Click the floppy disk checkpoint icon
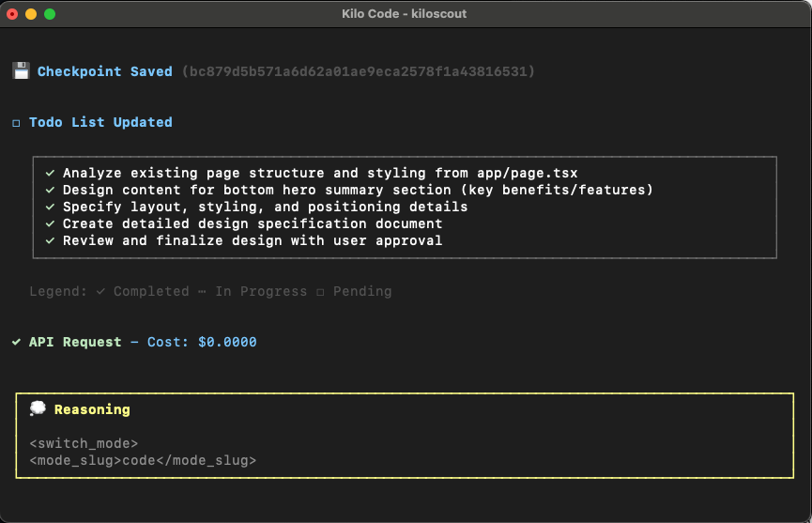Screen dimensions: 812x523 pyautogui.click(x=22, y=71)
